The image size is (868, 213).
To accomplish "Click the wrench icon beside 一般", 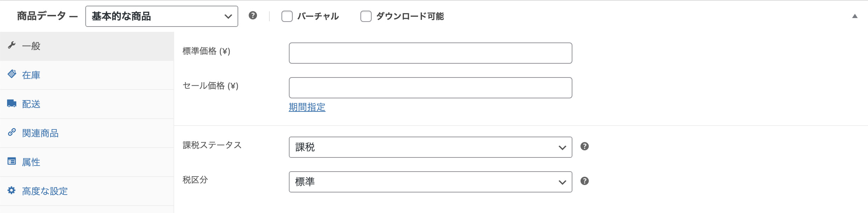I will [12, 45].
